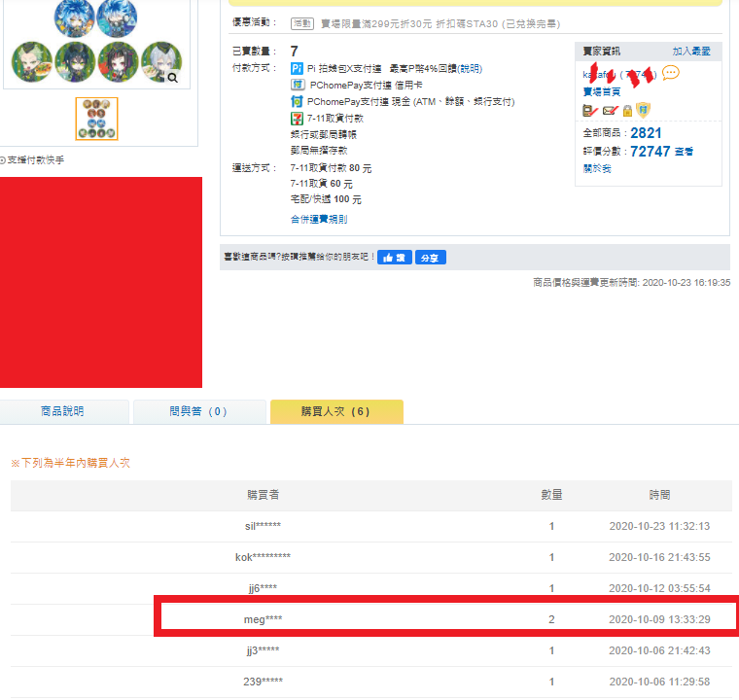Click the 銀行或郵局轉帳 payment text
This screenshot has width=739, height=700.
323,135
